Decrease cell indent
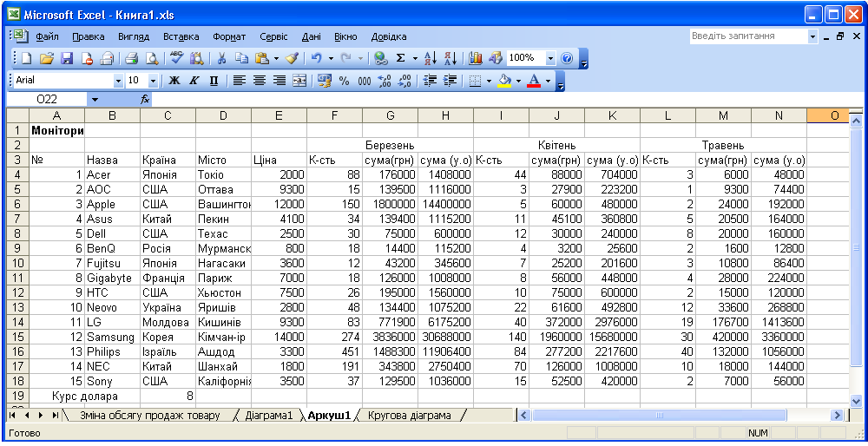Image resolution: width=868 pixels, height=446 pixels. 430,81
